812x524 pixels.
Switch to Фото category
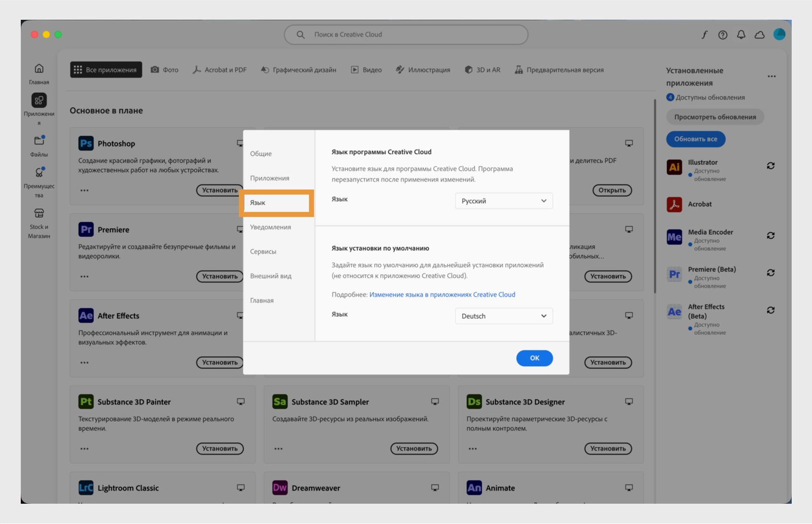[164, 70]
